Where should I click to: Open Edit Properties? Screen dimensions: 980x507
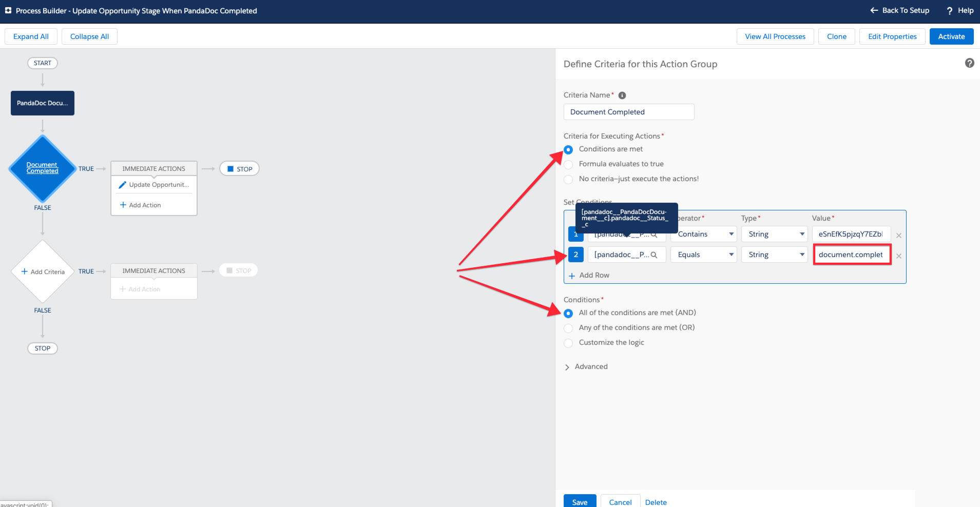click(892, 36)
